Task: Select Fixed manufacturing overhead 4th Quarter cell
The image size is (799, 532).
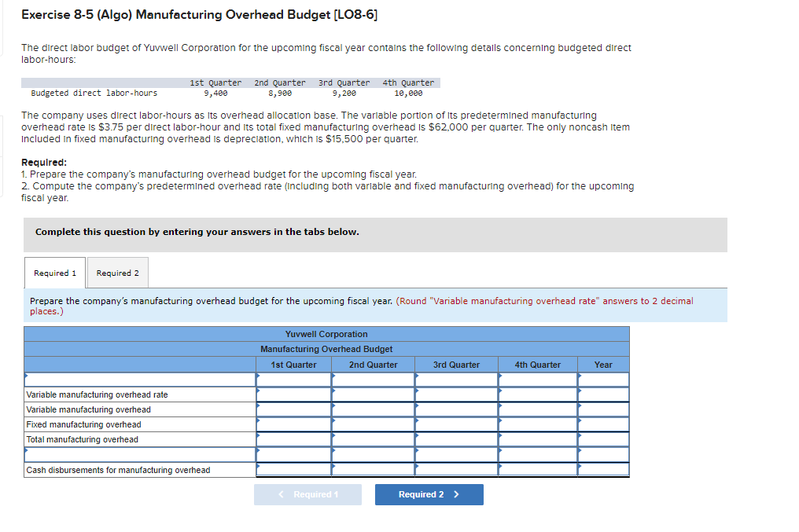Action: [x=538, y=424]
